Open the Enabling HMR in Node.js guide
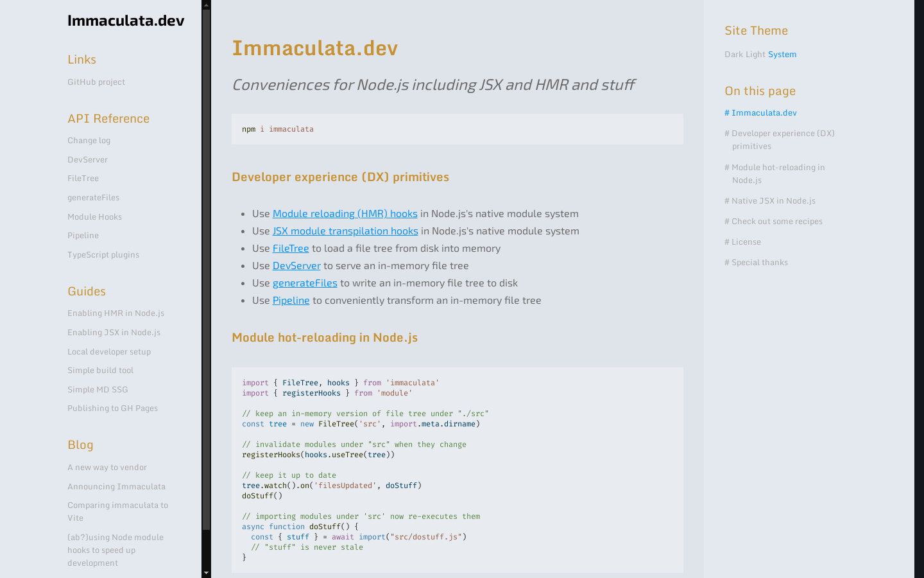The width and height of the screenshot is (924, 578). 116,313
